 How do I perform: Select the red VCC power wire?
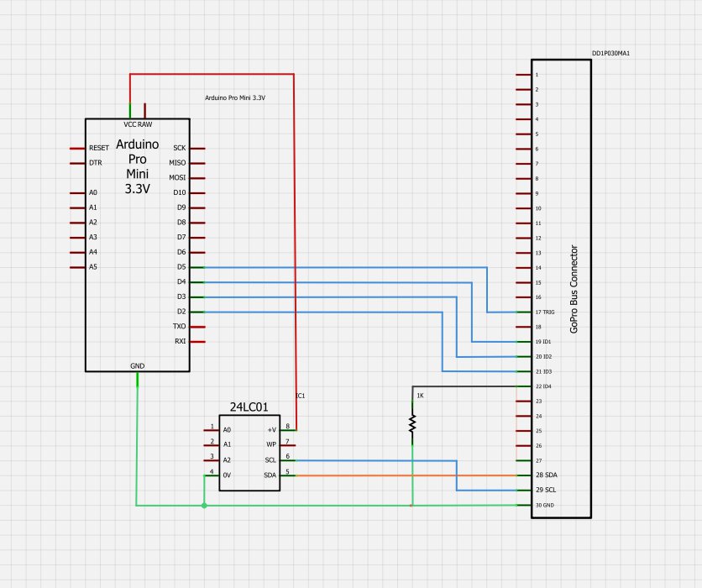pyautogui.click(x=294, y=252)
